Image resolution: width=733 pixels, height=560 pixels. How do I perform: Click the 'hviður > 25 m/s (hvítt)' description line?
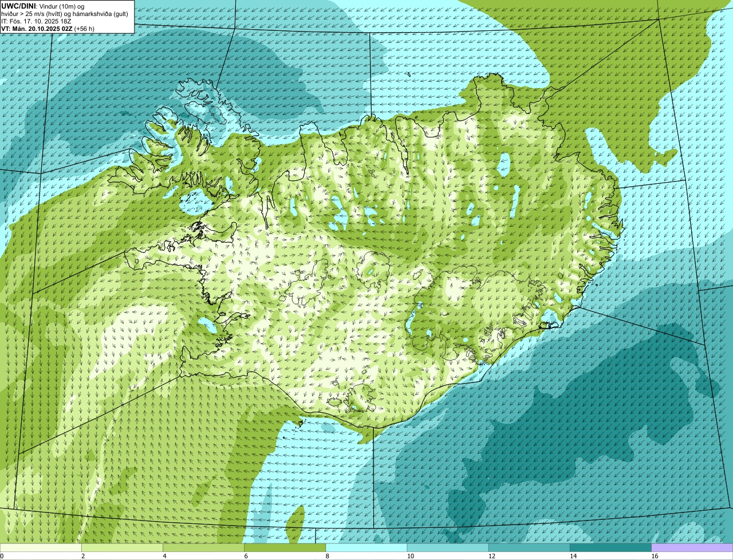[65, 14]
